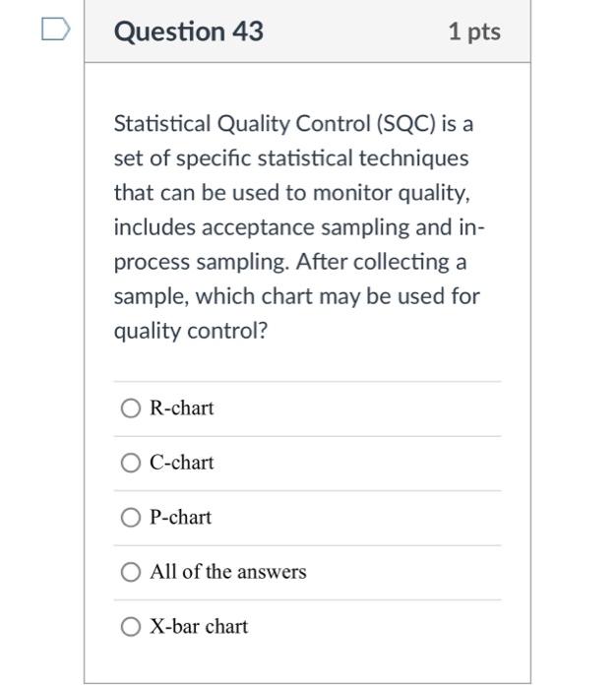Click 'which chart may be used for' text
The image size is (616, 689).
click(x=338, y=296)
